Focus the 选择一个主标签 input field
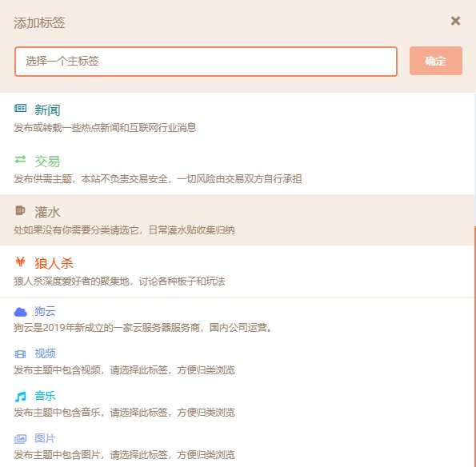The width and height of the screenshot is (476, 467). coord(206,62)
